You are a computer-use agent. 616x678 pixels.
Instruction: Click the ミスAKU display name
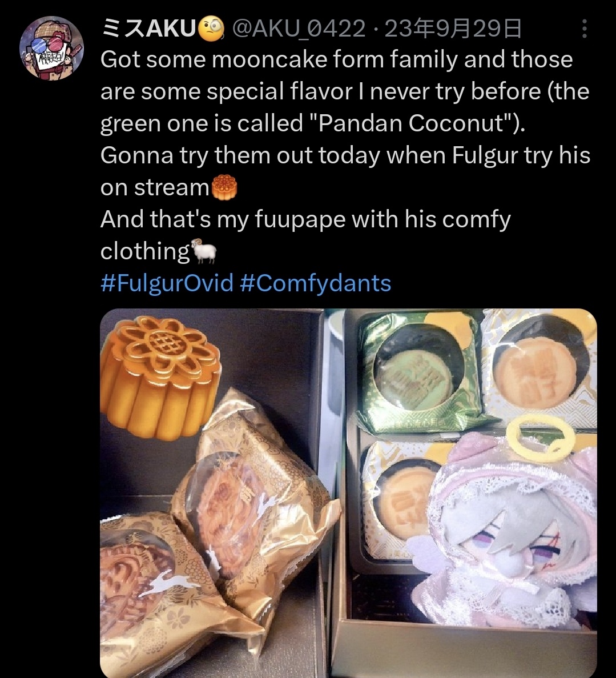pyautogui.click(x=148, y=29)
